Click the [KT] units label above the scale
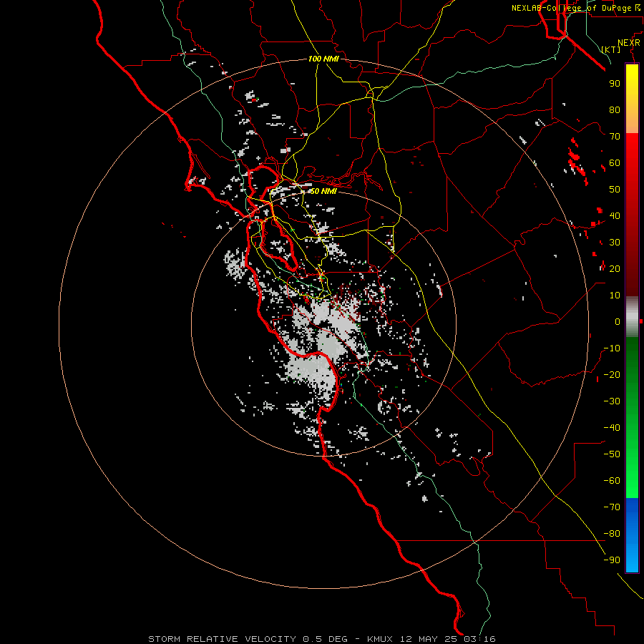This screenshot has width=644, height=644. click(x=611, y=49)
